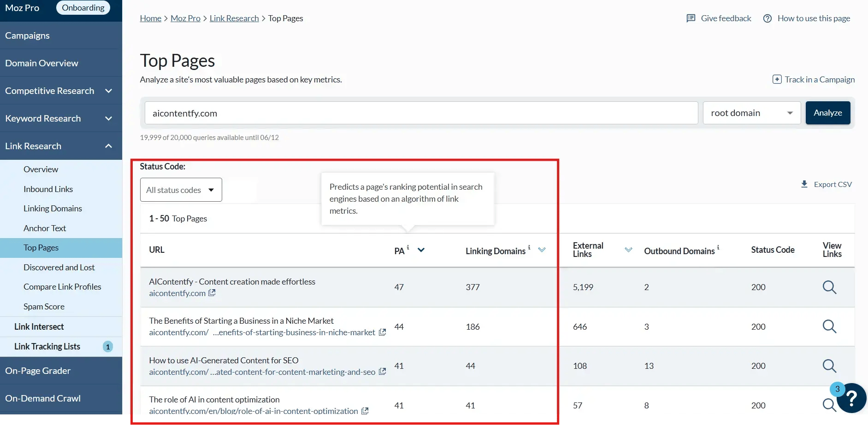The width and height of the screenshot is (868, 425).
Task: Click aicontentfy.com URL link in first row
Action: 177,293
